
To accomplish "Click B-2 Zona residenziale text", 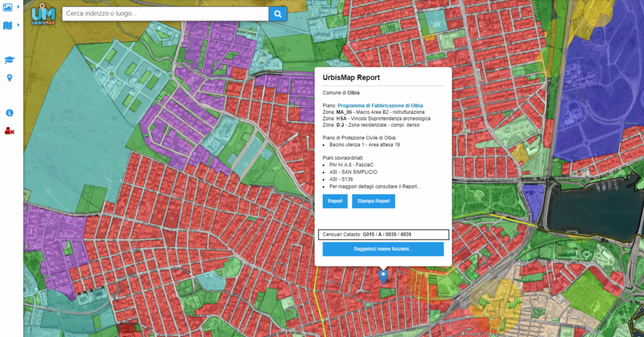I will (371, 125).
